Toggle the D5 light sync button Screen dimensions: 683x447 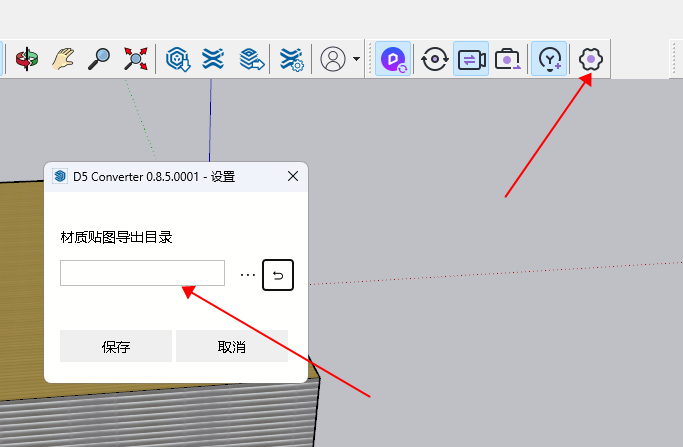[549, 59]
